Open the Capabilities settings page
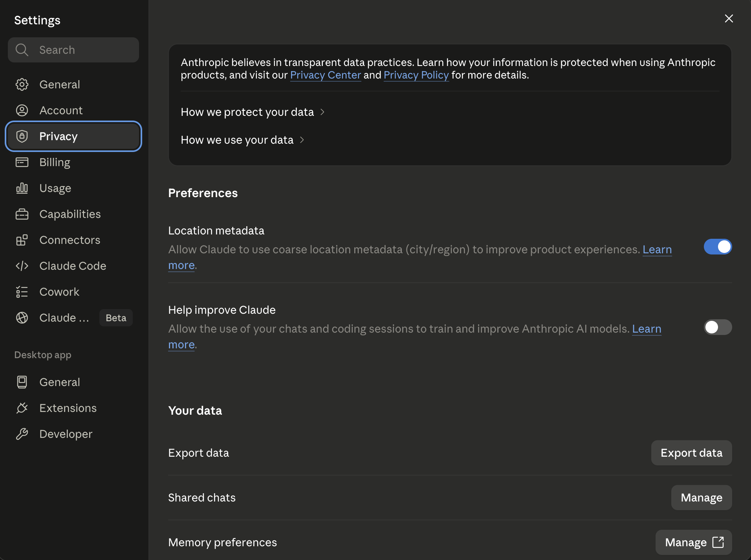The image size is (751, 560). 73,214
